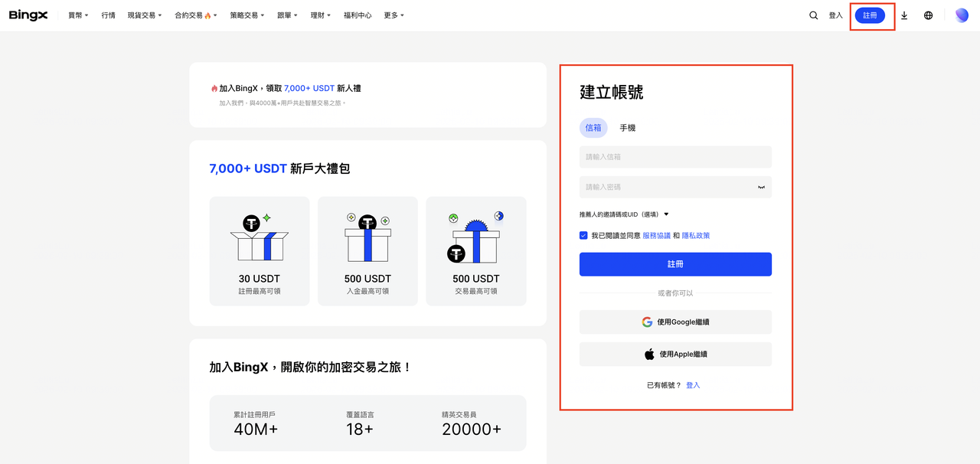Open the search magnifier icon

click(x=813, y=15)
